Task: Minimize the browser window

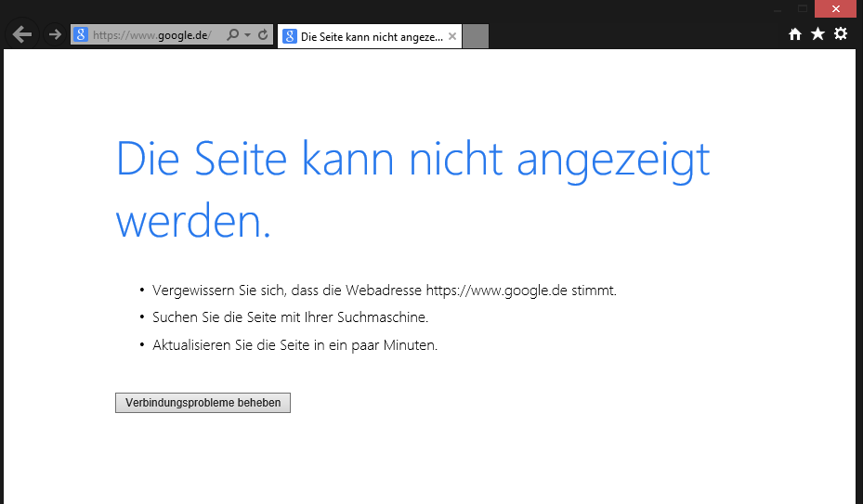Action: click(778, 9)
